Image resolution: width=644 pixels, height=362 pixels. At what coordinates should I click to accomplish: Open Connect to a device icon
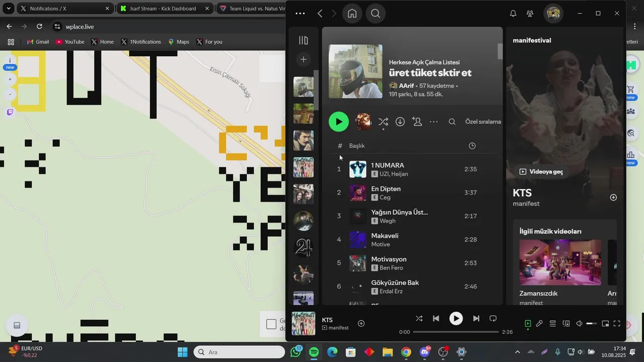[566, 324]
